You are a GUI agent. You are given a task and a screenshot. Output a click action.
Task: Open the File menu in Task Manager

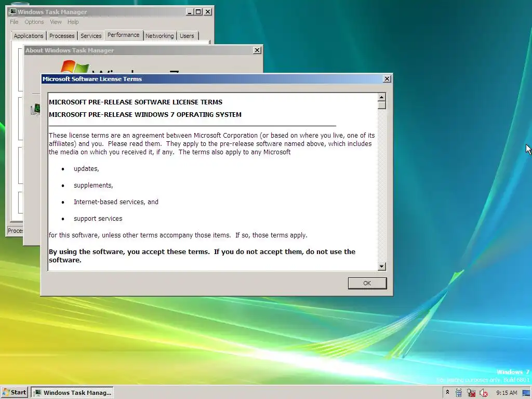click(x=14, y=22)
